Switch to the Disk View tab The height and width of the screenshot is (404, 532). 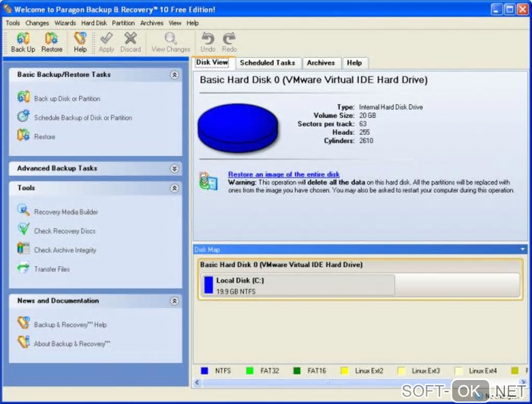click(x=213, y=63)
